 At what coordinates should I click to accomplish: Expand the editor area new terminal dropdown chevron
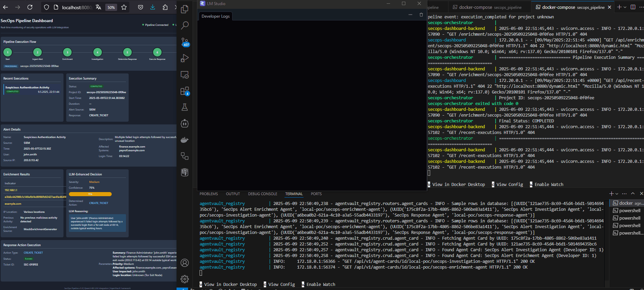pyautogui.click(x=625, y=7)
